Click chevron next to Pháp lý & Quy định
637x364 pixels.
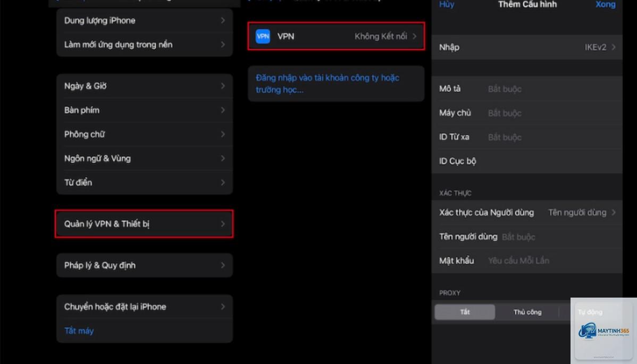[223, 265]
